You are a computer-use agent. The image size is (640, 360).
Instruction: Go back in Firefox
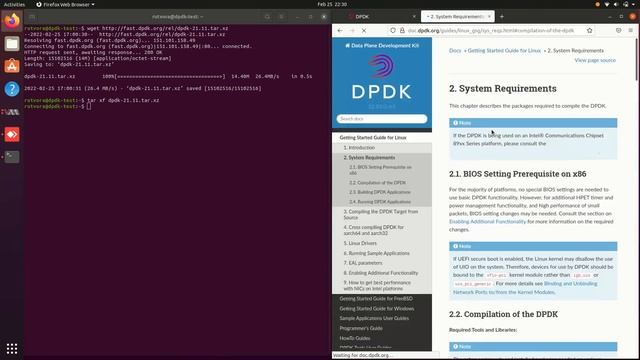point(340,31)
